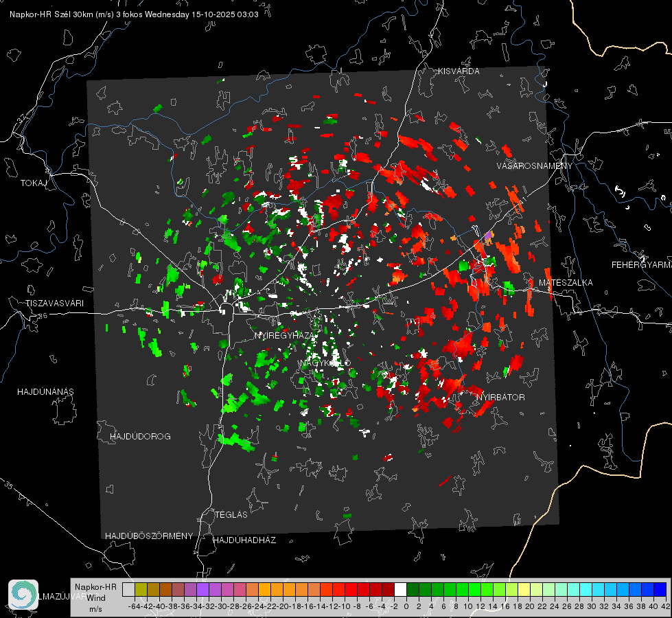
Task: Select the yellow swatch between 18 and 20
Action: coord(524,590)
